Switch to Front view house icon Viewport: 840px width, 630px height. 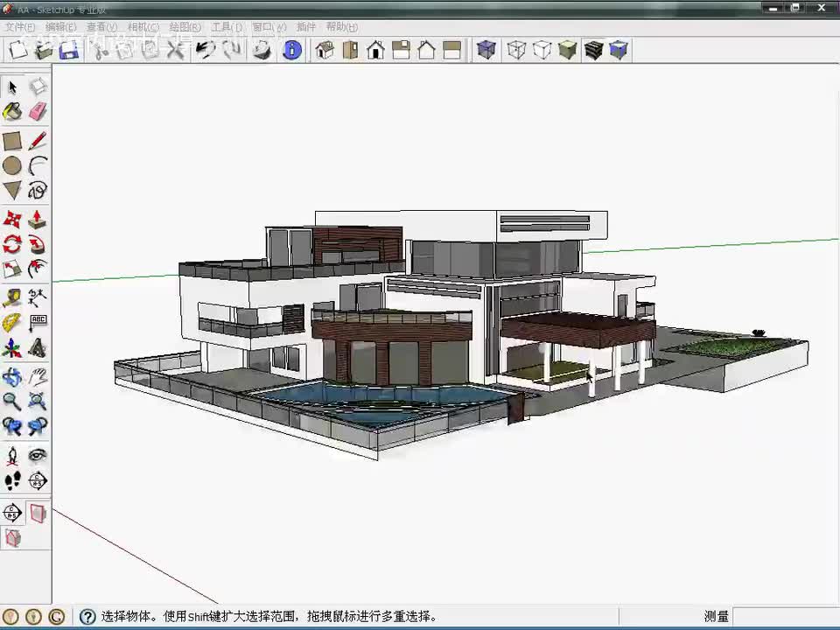click(375, 51)
